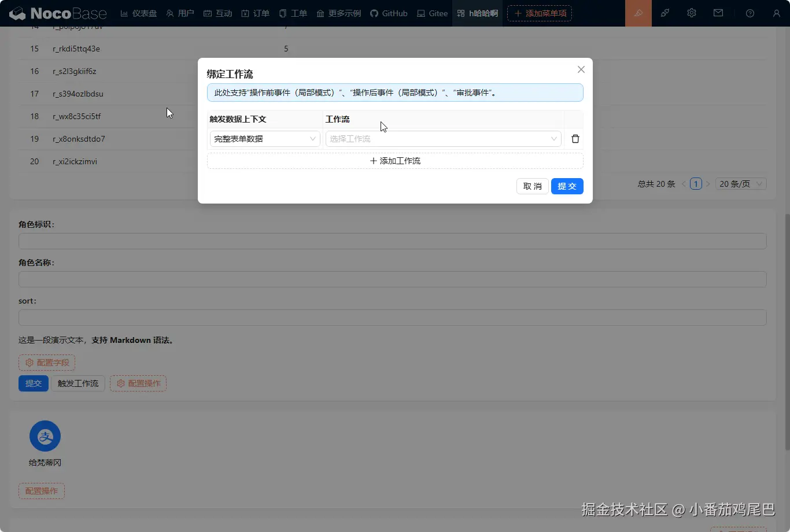Click the page vertical scrollbar

tap(787, 331)
